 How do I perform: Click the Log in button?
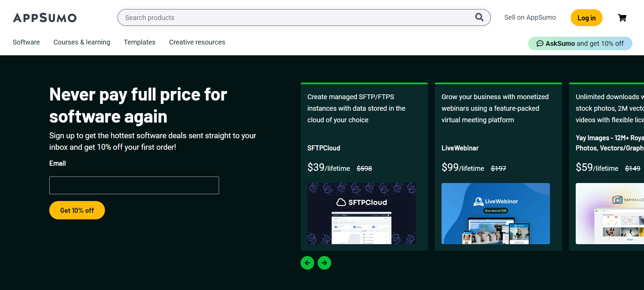pos(587,18)
